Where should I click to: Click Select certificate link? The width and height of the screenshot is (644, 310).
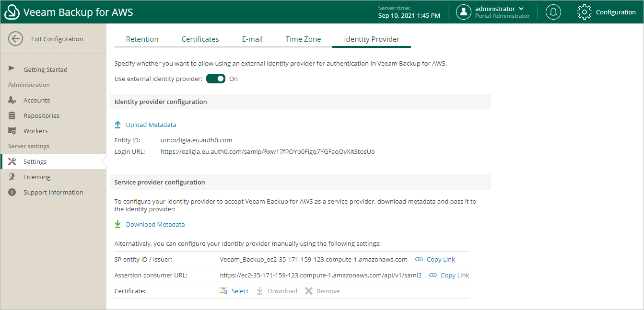click(240, 291)
